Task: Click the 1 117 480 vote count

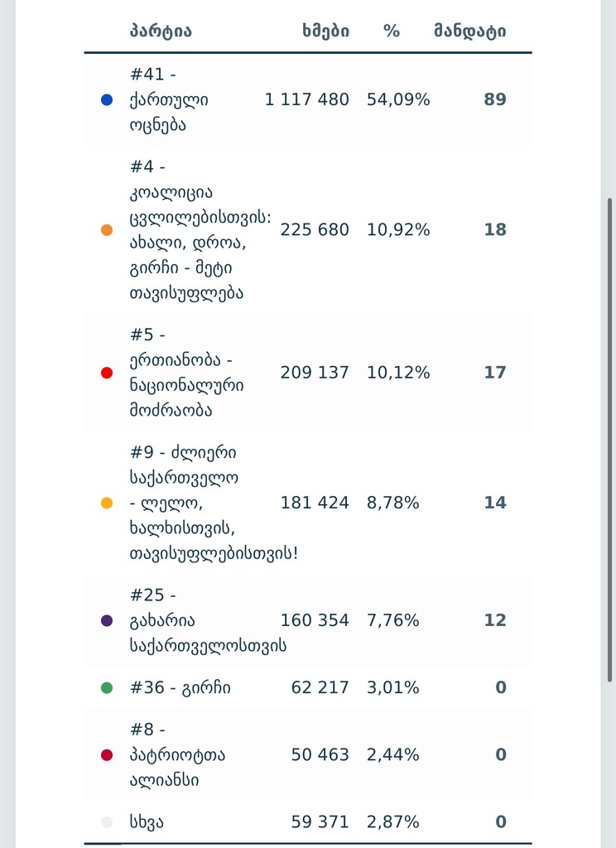Action: tap(306, 99)
